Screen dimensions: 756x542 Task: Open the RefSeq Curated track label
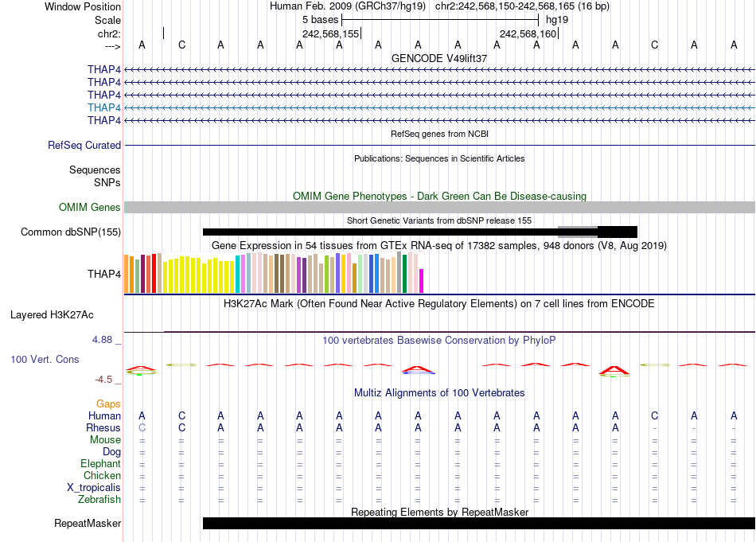pyautogui.click(x=84, y=145)
